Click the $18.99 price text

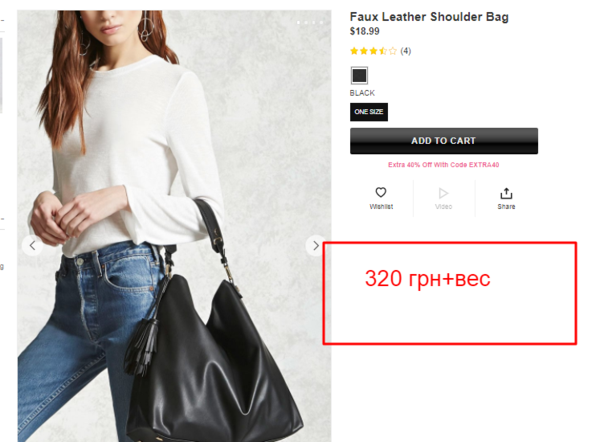tap(365, 31)
